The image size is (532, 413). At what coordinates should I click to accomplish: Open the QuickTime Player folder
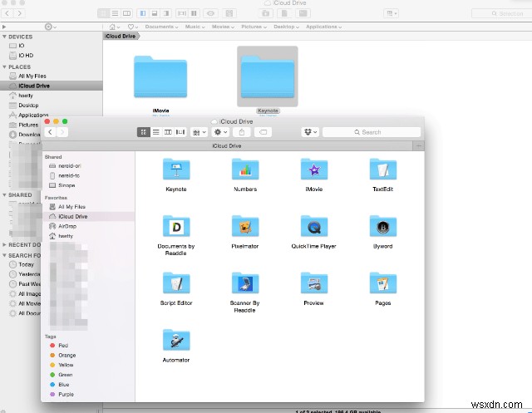pos(313,228)
